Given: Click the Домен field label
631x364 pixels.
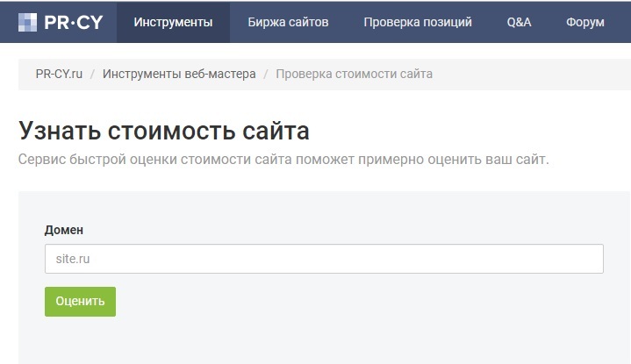Looking at the screenshot, I should click(x=63, y=230).
